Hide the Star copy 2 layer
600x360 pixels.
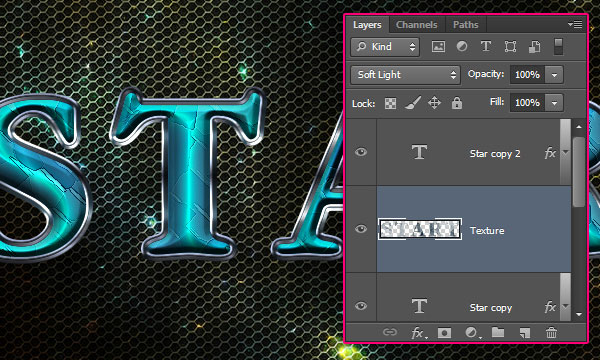click(x=360, y=152)
